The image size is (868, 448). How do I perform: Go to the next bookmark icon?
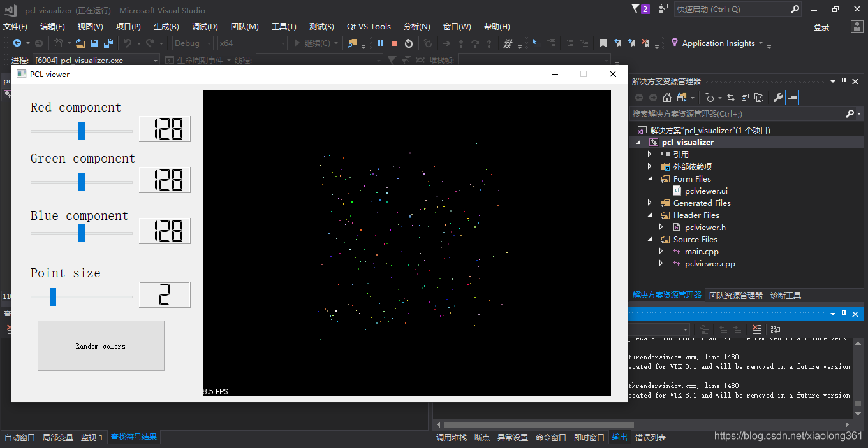[x=631, y=43]
